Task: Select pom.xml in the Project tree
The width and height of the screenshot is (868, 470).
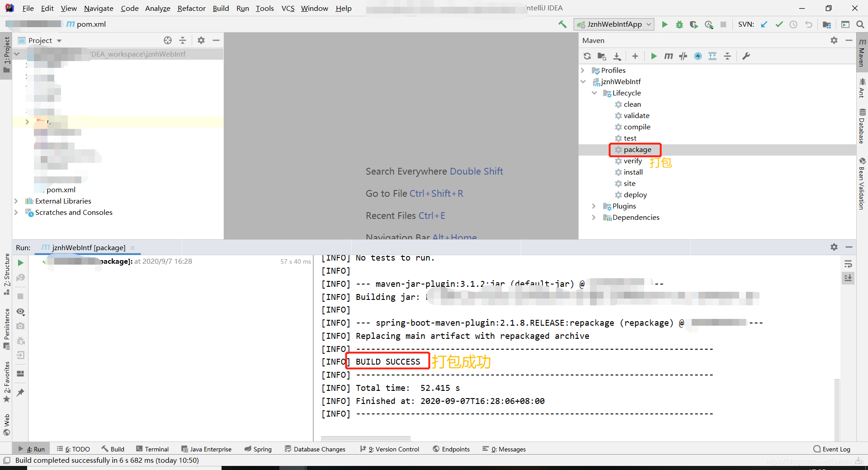Action: (61, 190)
